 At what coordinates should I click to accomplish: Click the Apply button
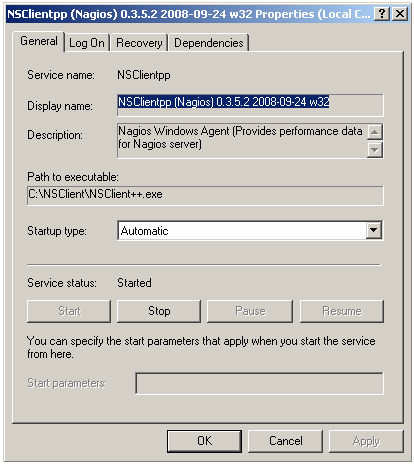pyautogui.click(x=366, y=441)
